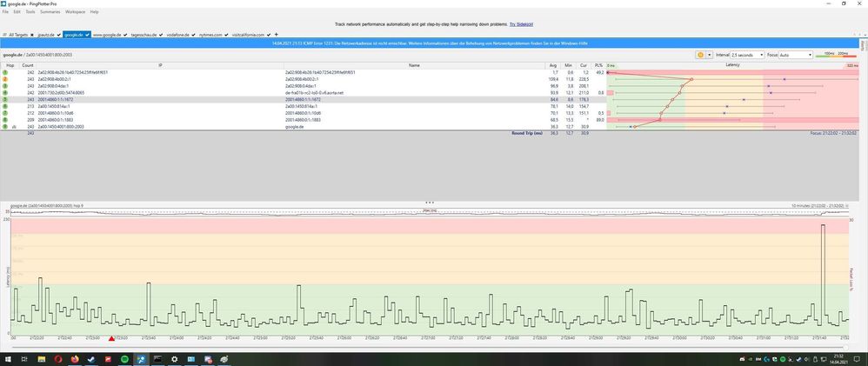Screen dimensions: 868x366
Task: Open the Help menu
Action: point(94,11)
